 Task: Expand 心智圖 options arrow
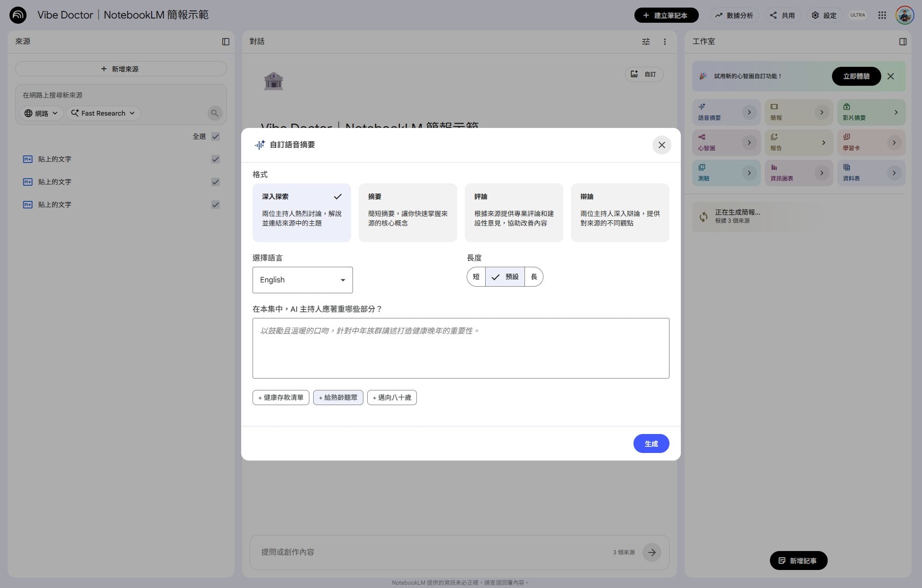click(749, 143)
